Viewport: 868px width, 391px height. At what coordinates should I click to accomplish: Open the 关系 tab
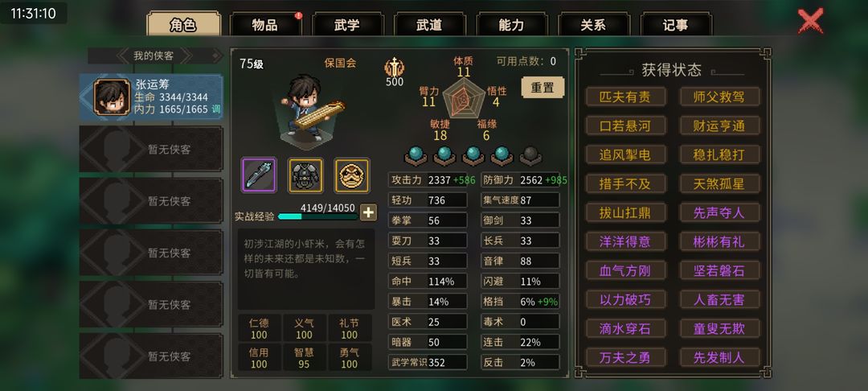tap(593, 25)
